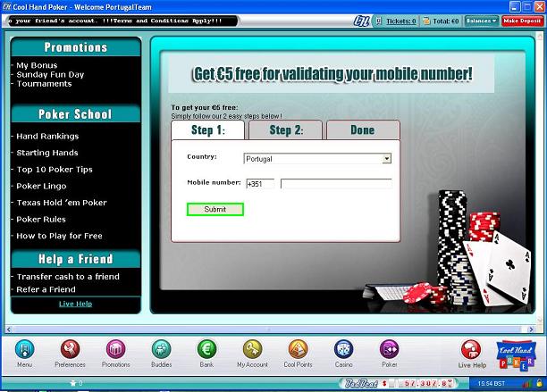Switch to the Step 1 tab

208,130
